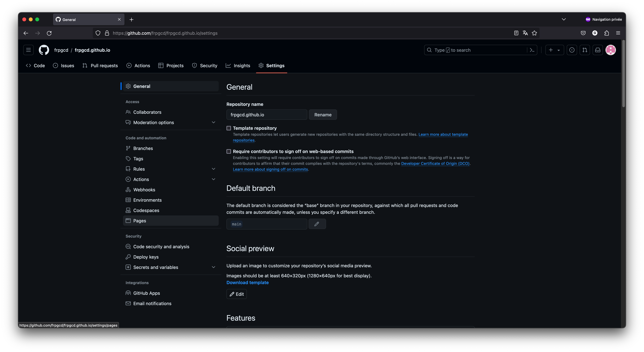
Task: Open a new browser tab with plus icon
Action: pyautogui.click(x=131, y=20)
